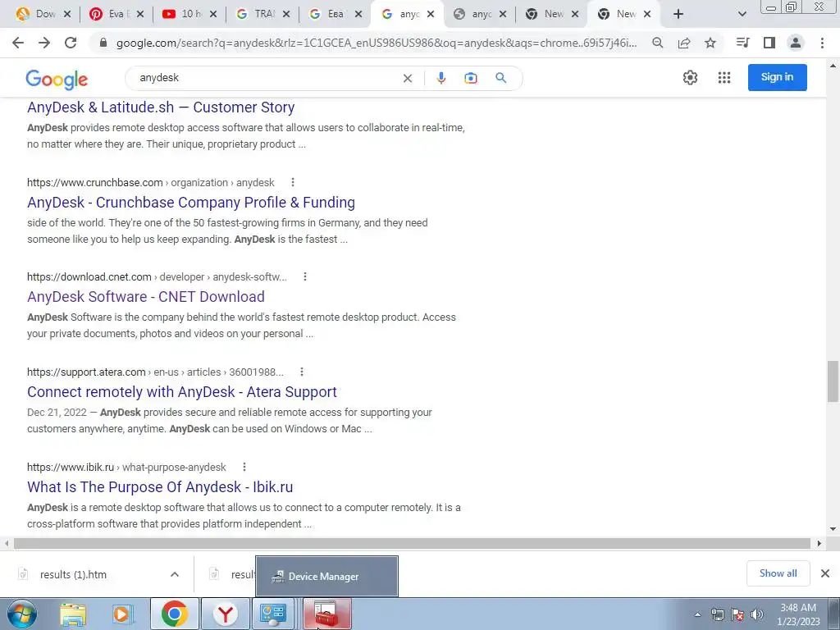The width and height of the screenshot is (840, 630).
Task: Click the Device Manager taskbar preview
Action: [326, 576]
